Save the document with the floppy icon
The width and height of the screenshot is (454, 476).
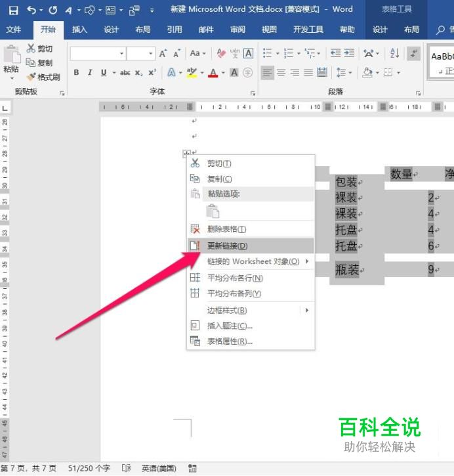pyautogui.click(x=13, y=11)
